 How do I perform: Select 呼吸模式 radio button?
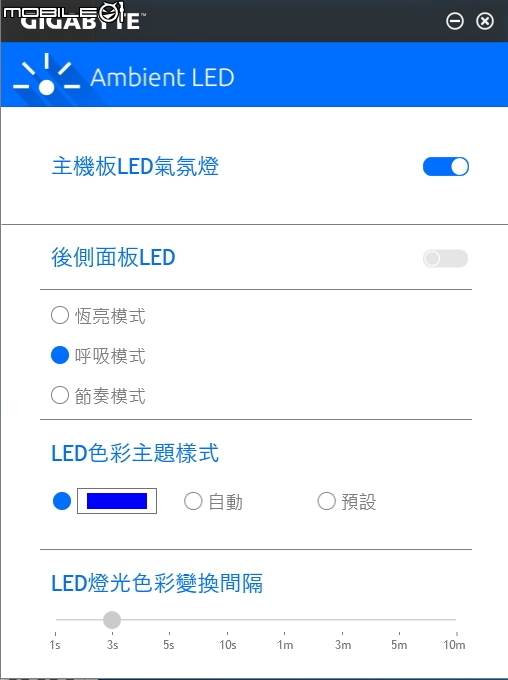60,355
